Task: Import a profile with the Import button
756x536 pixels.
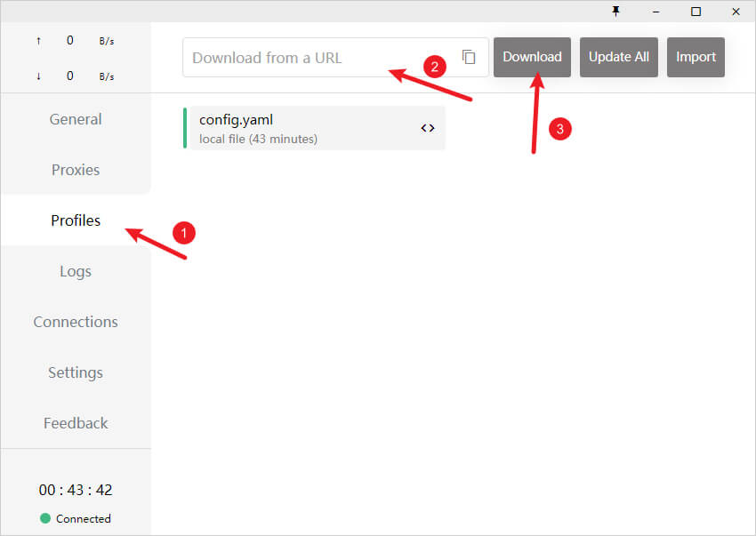Action: tap(696, 56)
